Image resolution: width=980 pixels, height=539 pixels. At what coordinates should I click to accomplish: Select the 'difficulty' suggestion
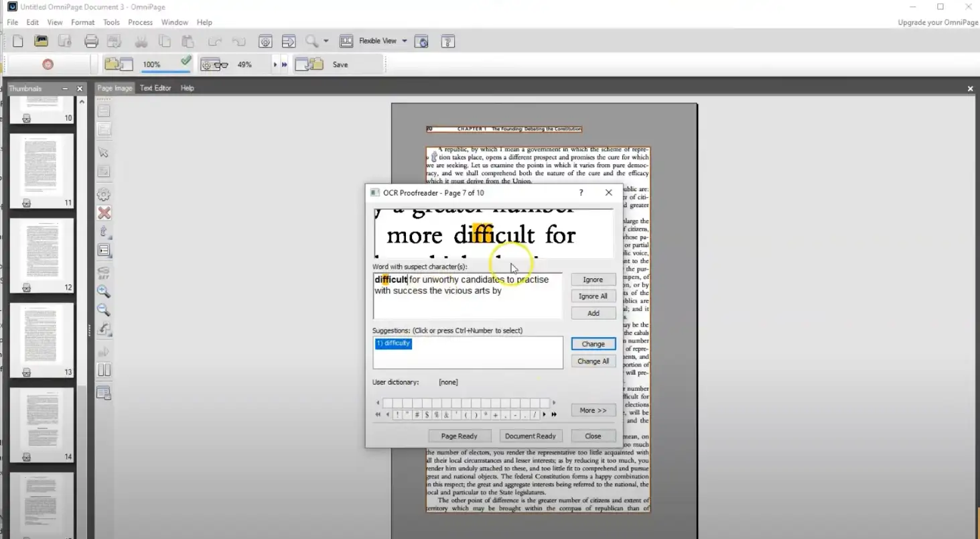(x=393, y=343)
